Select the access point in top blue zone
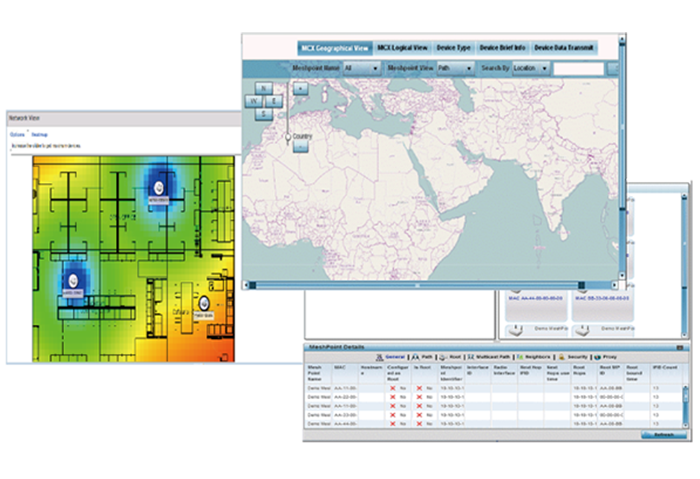This screenshot has height=479, width=700. click(158, 188)
